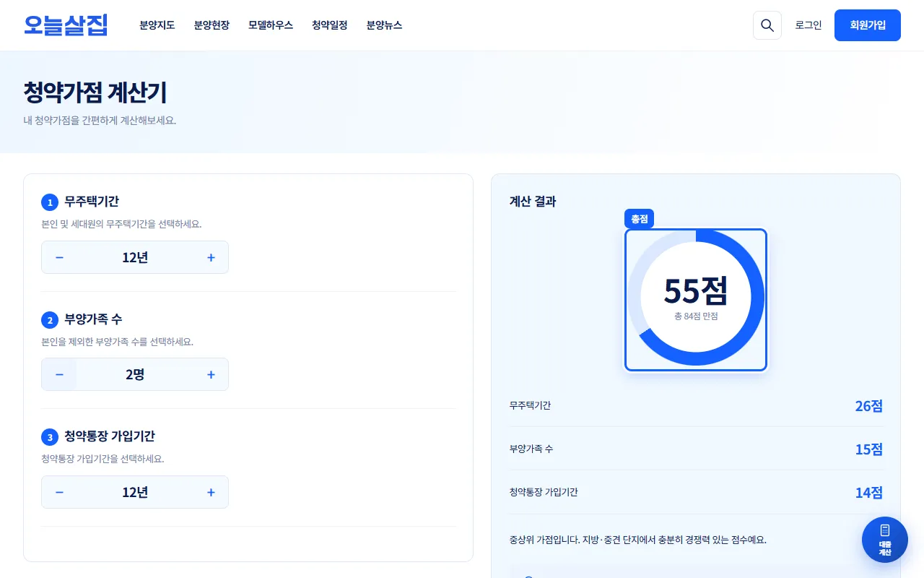Click the 로그인 link
Image resolution: width=924 pixels, height=578 pixels.
pos(808,25)
